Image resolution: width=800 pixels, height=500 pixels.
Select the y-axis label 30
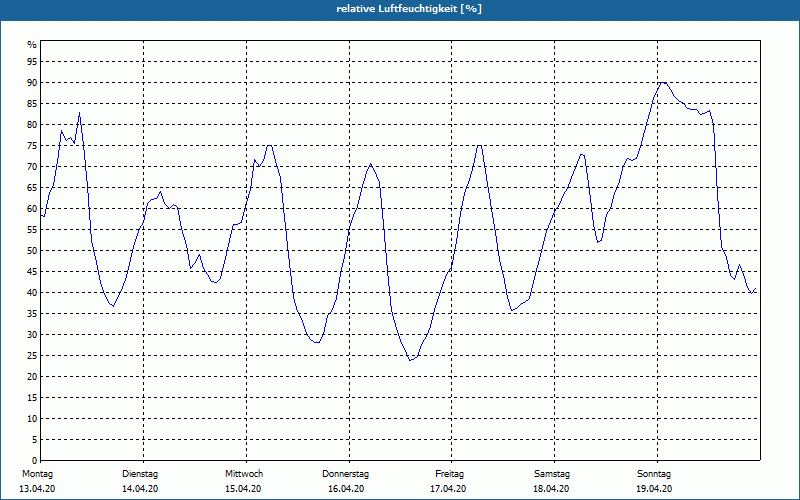[32, 335]
